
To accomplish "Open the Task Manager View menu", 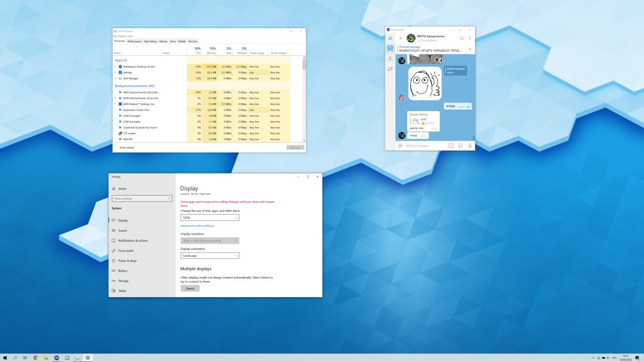I will pos(130,36).
